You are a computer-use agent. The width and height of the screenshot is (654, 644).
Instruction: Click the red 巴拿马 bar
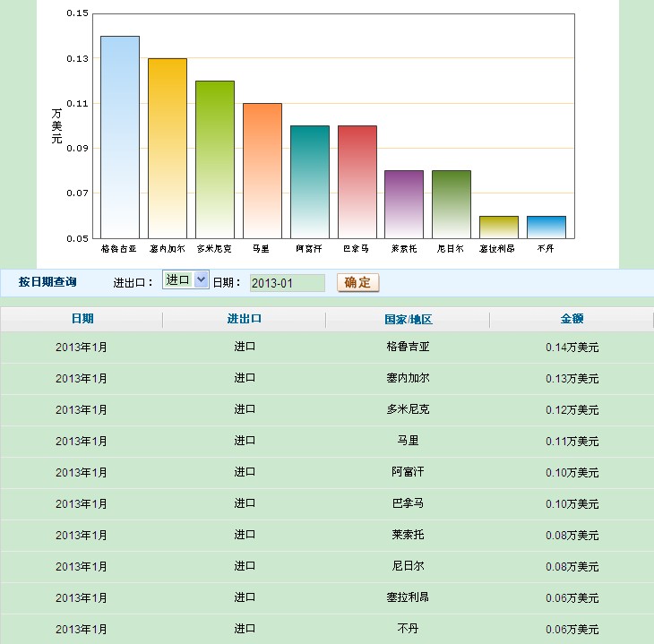[x=357, y=182]
